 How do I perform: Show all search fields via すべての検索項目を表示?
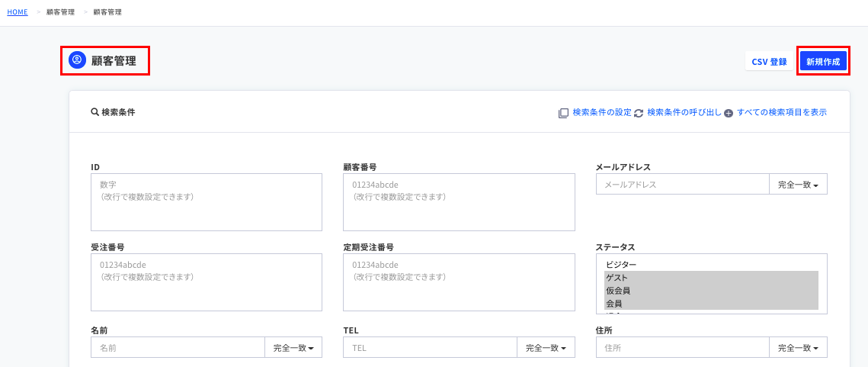(781, 112)
